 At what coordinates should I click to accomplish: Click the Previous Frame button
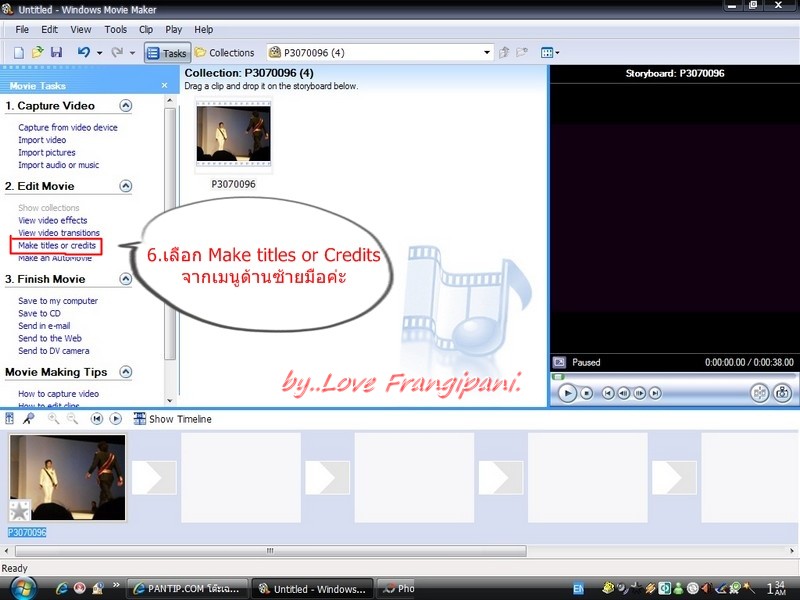coord(623,393)
